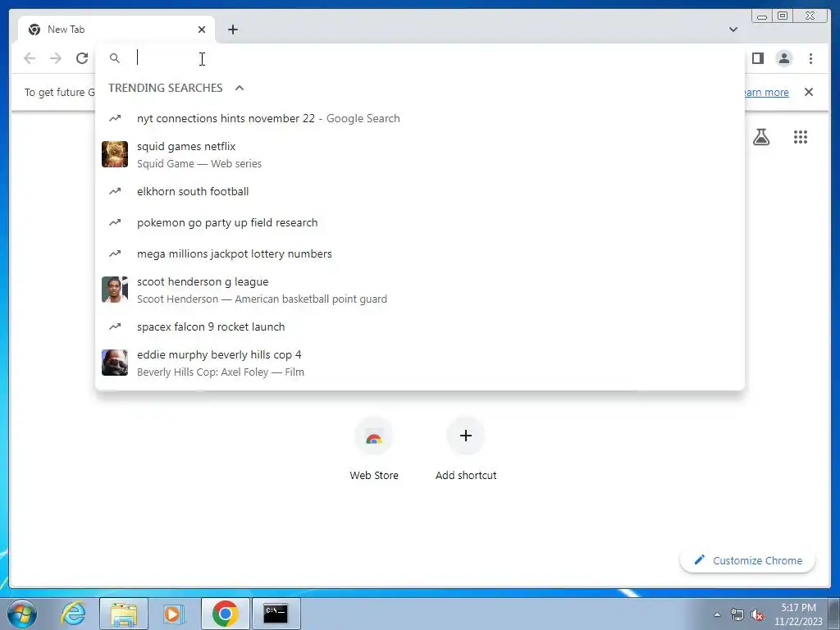The width and height of the screenshot is (840, 630).
Task: Launch Internet Explorer from the taskbar
Action: coord(73,614)
